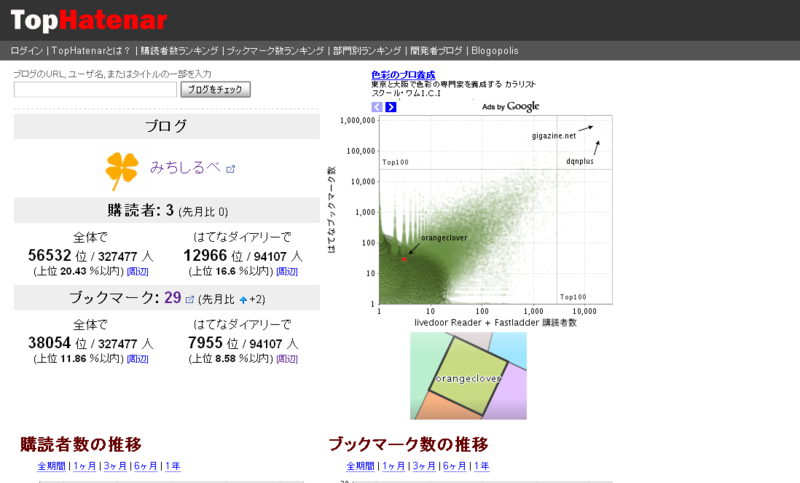This screenshot has height=483, width=800.
Task: Select 6ヶ月 under 購読者数の推移
Action: (x=146, y=466)
